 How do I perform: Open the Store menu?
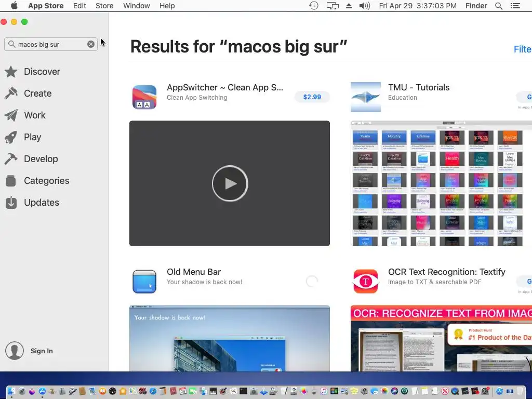(104, 6)
